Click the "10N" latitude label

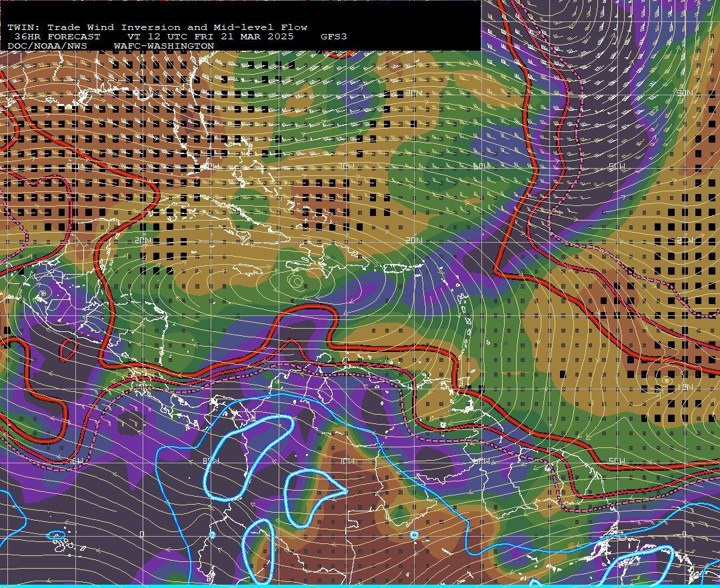685,387
